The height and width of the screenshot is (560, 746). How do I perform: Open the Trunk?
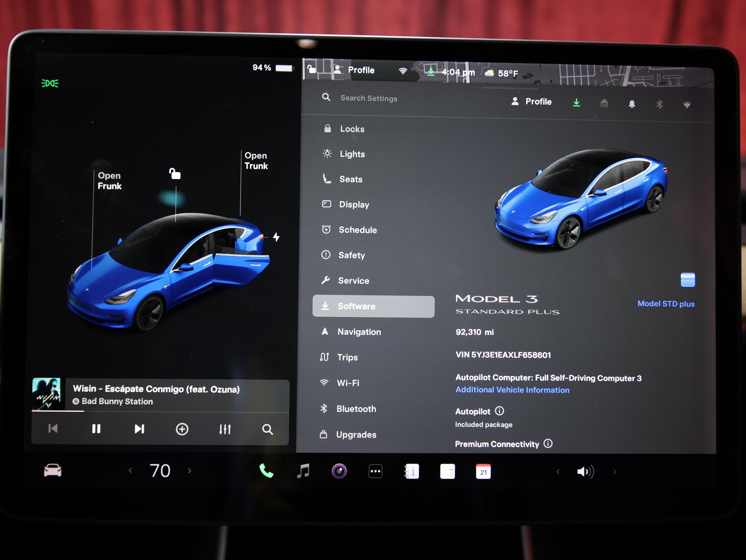pyautogui.click(x=256, y=160)
